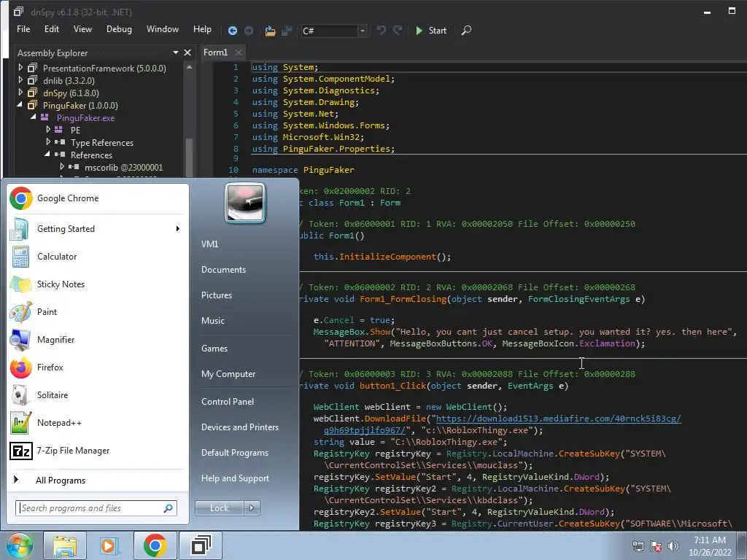Expand the PresentationFramework assembly node
Viewport: 747px width, 560px height.
[x=20, y=68]
